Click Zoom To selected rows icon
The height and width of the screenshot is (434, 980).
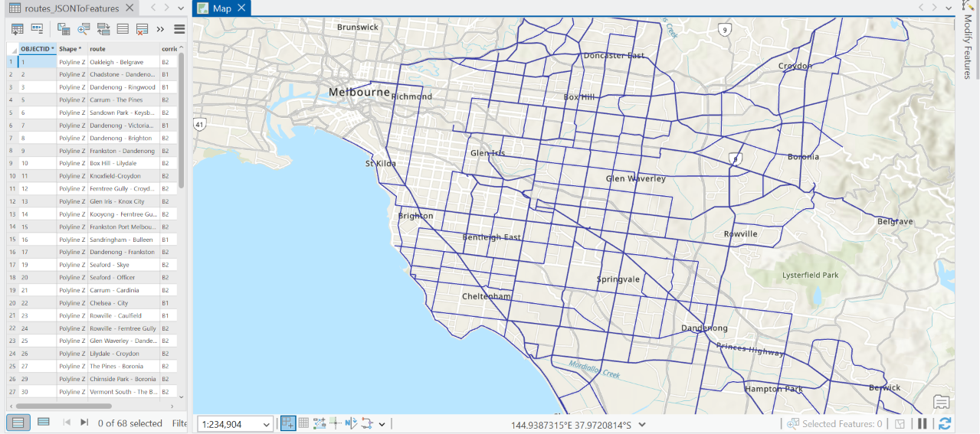tap(84, 29)
